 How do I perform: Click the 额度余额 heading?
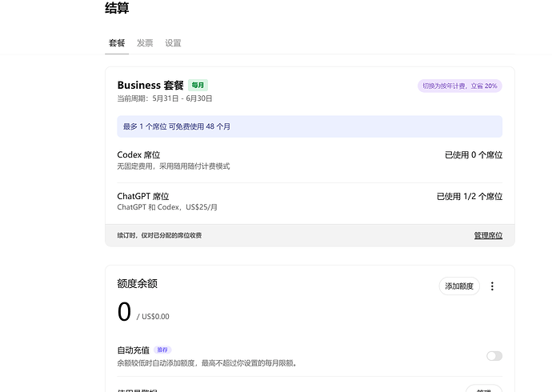click(138, 284)
